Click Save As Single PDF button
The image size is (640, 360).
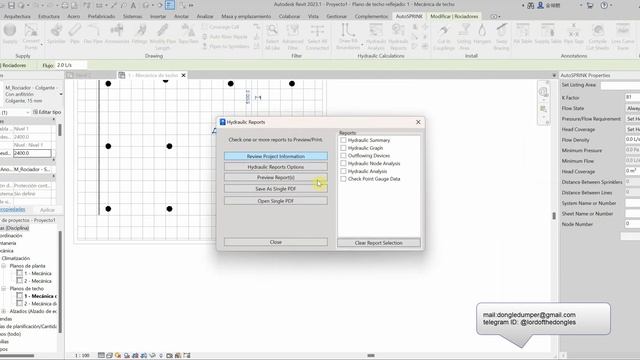click(x=276, y=189)
